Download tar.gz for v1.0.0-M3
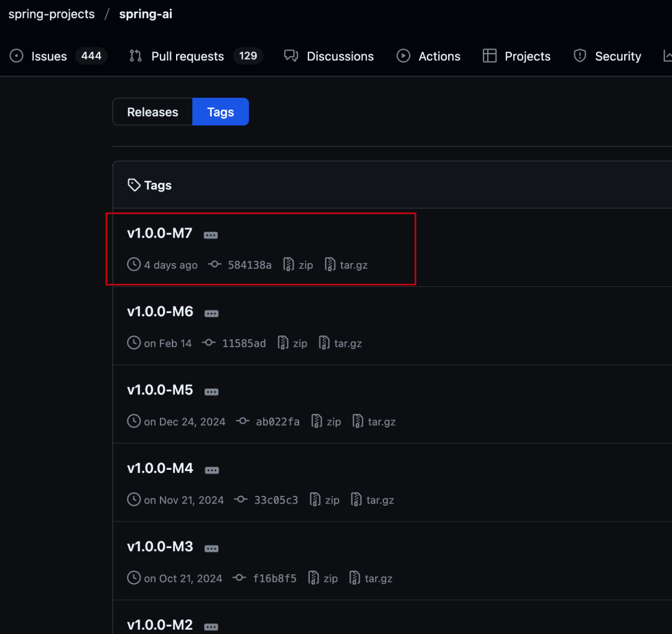672x634 pixels. [x=378, y=579]
